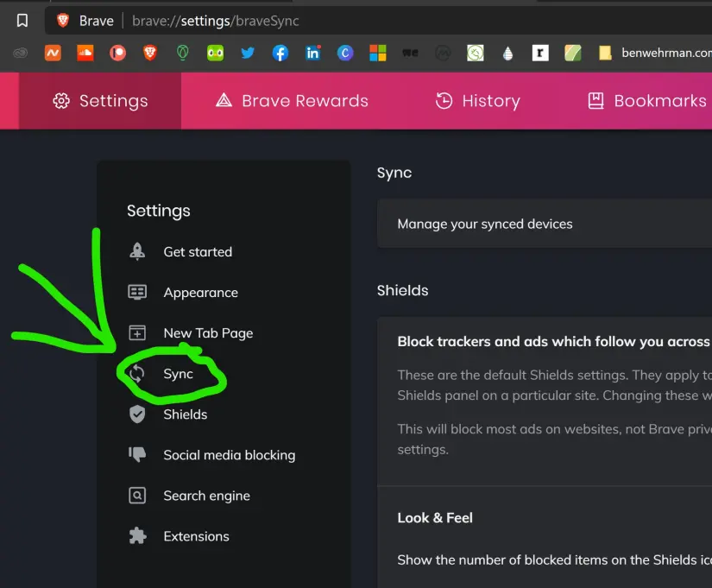Click the 'Block trackers and ads' heading

point(554,341)
